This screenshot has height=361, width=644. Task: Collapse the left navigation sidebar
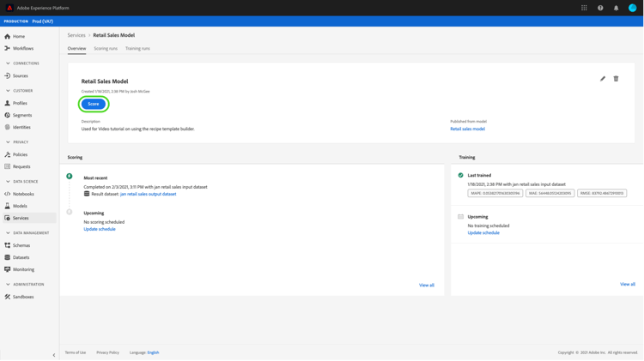pos(54,355)
